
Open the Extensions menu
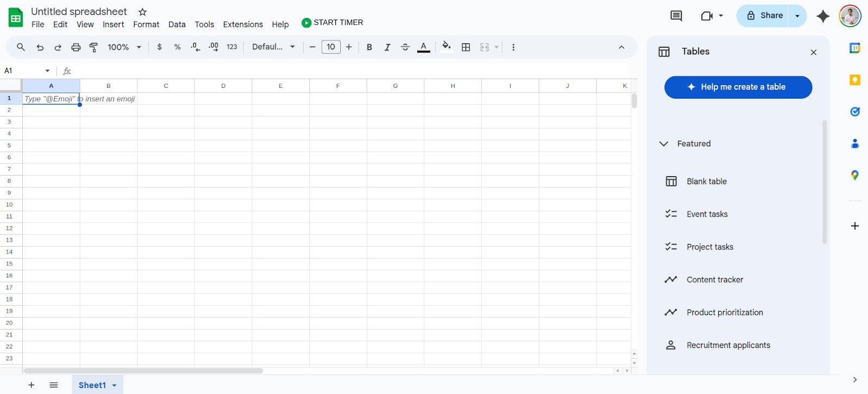242,24
